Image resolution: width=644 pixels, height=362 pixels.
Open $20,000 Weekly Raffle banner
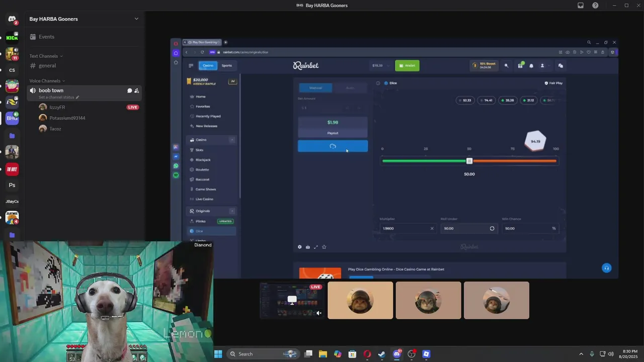pos(211,81)
